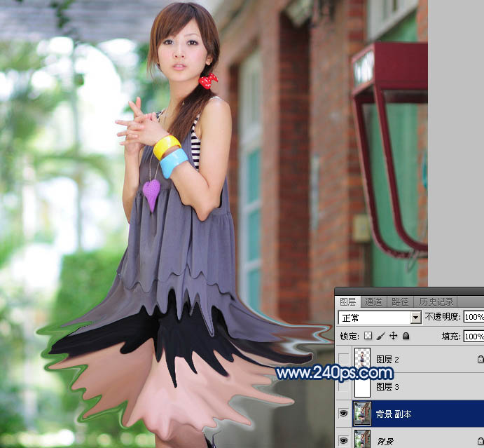The height and width of the screenshot is (448, 484).
Task: Click the 不透明度 value field
Action: pos(473,317)
